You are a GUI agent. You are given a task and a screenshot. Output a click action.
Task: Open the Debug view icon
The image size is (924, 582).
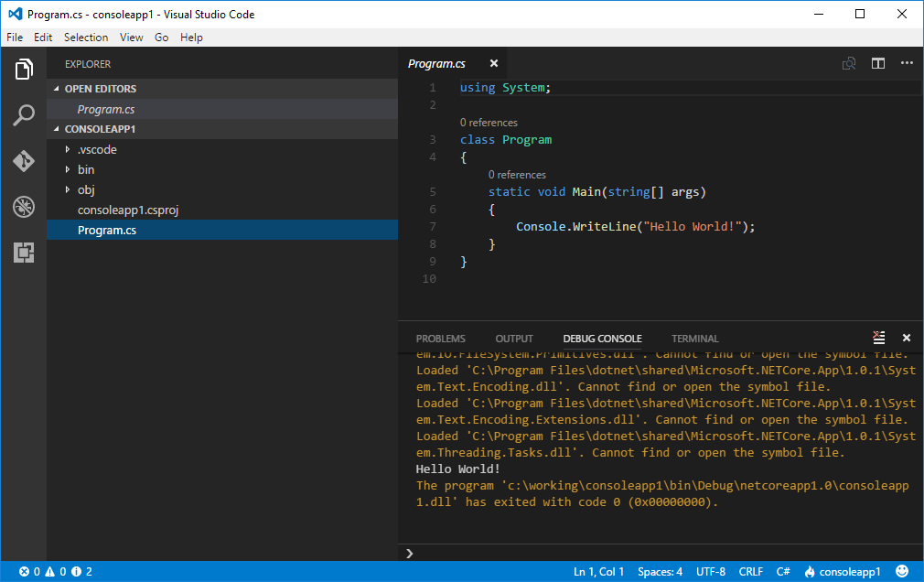[24, 207]
